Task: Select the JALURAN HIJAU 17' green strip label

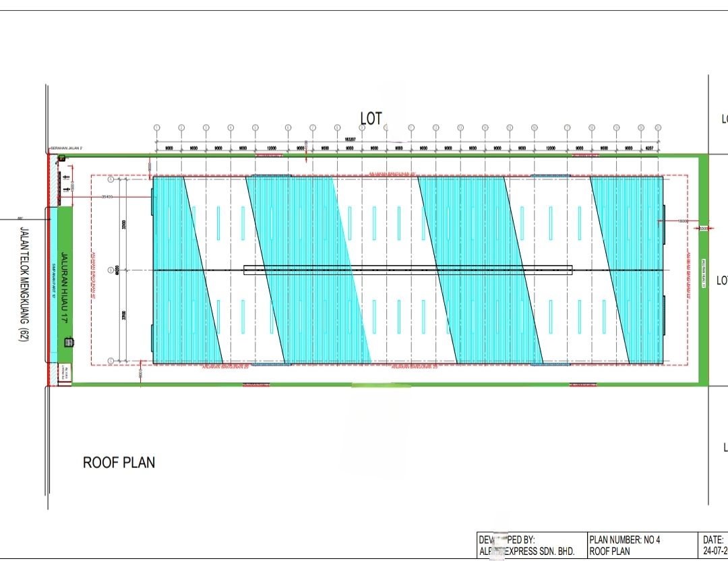Action: 65,289
